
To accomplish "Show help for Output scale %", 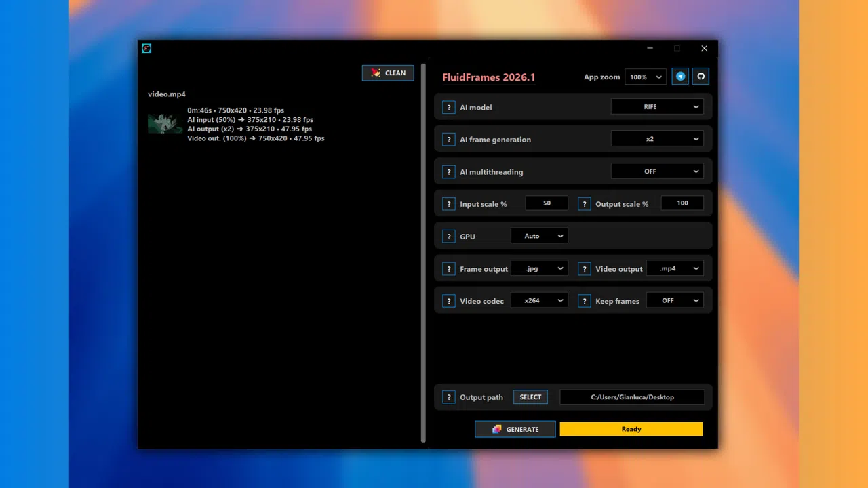I will click(585, 204).
